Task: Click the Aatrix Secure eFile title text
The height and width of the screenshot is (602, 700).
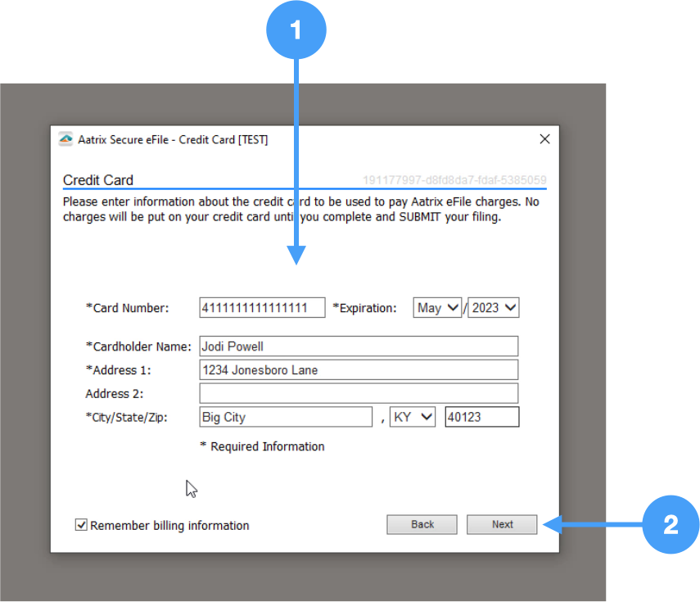Action: click(x=173, y=139)
